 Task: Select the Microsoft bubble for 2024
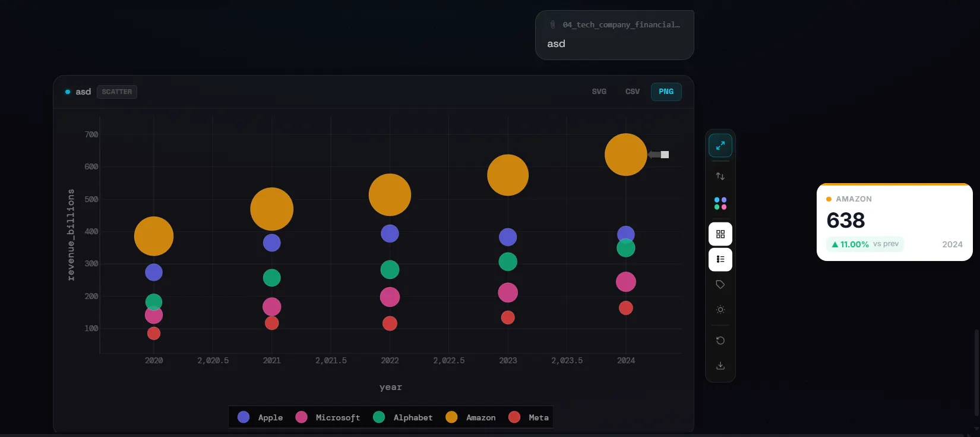coord(626,282)
